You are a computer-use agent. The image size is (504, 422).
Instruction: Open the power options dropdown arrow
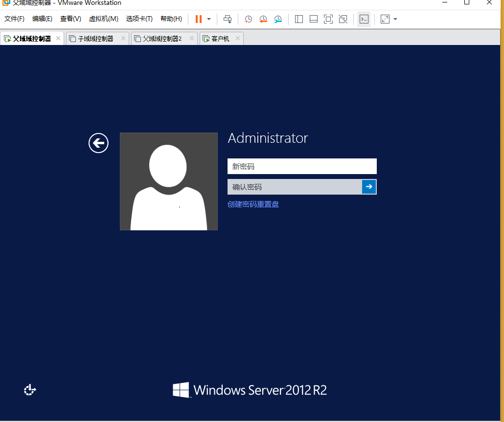pos(209,19)
